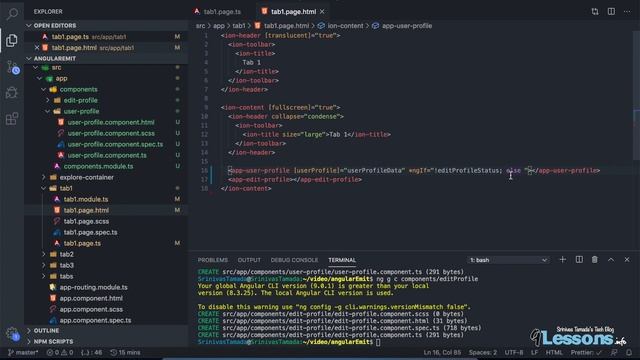Select the tab1.page.html editor tab
The width and height of the screenshot is (640, 360).
tap(293, 11)
